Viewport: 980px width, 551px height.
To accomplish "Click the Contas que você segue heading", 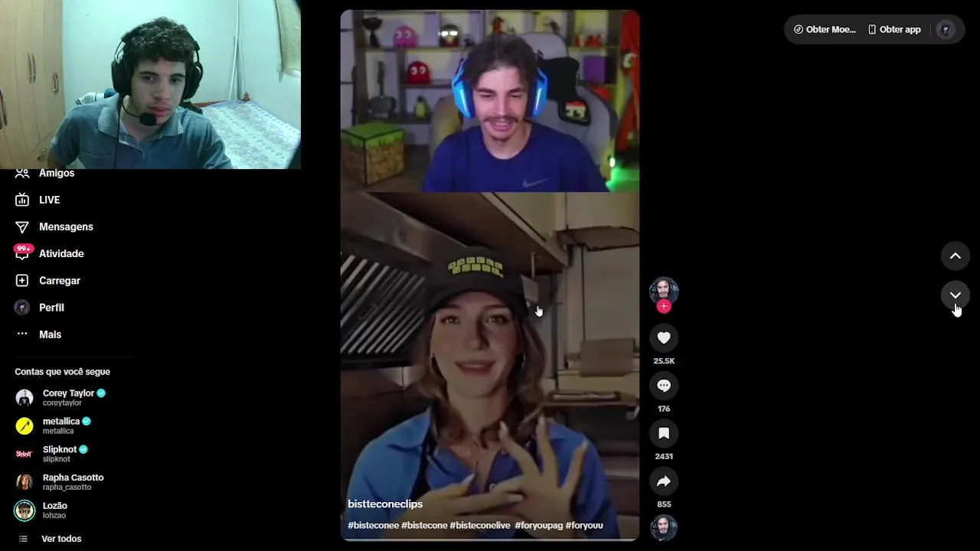I will click(x=63, y=372).
